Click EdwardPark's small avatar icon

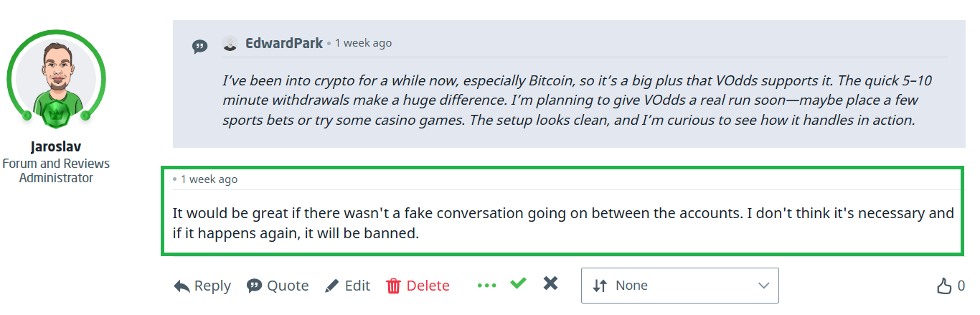230,43
